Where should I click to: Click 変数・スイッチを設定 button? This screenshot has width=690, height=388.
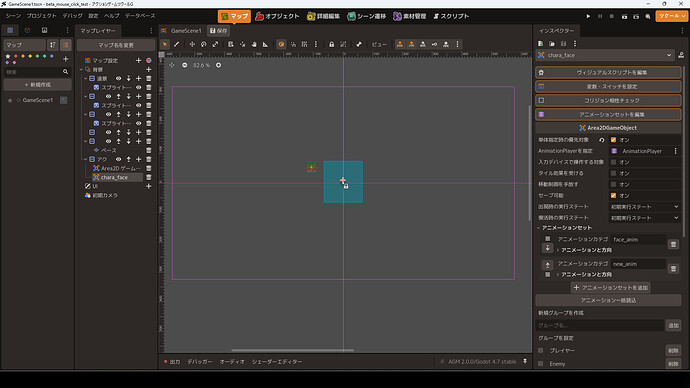pos(609,87)
